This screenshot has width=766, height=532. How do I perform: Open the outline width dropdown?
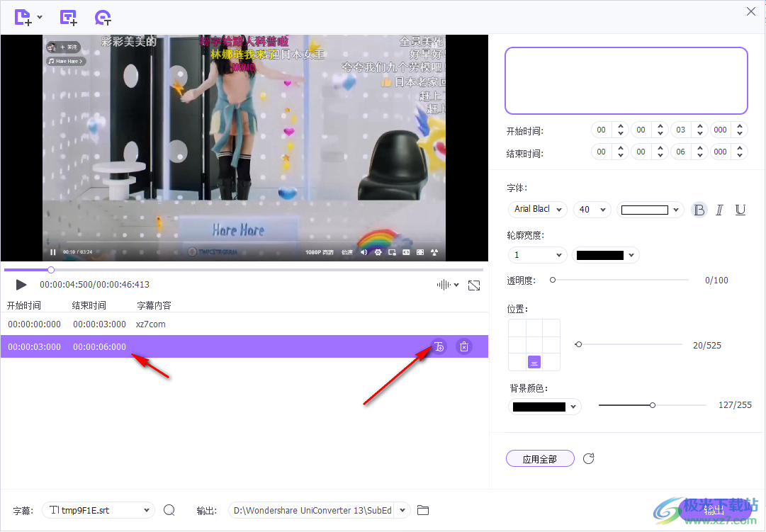pos(537,254)
